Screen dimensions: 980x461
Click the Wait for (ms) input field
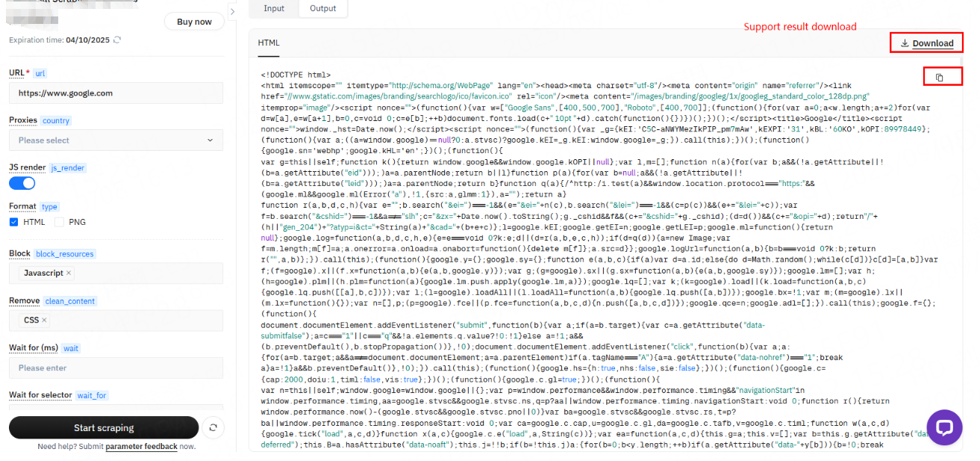click(x=116, y=368)
